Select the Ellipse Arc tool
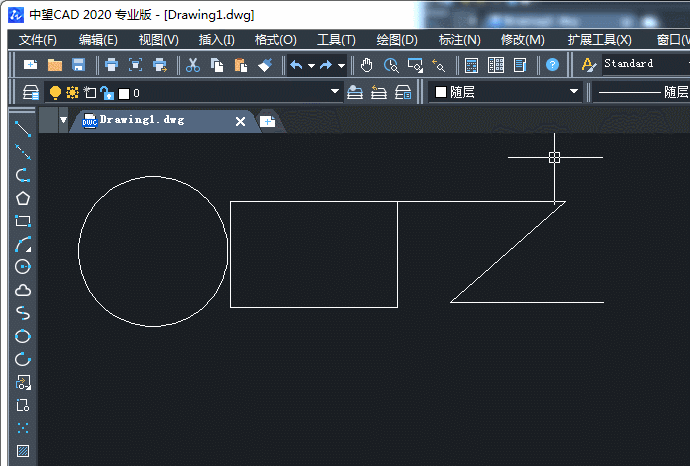The image size is (690, 466). (23, 360)
